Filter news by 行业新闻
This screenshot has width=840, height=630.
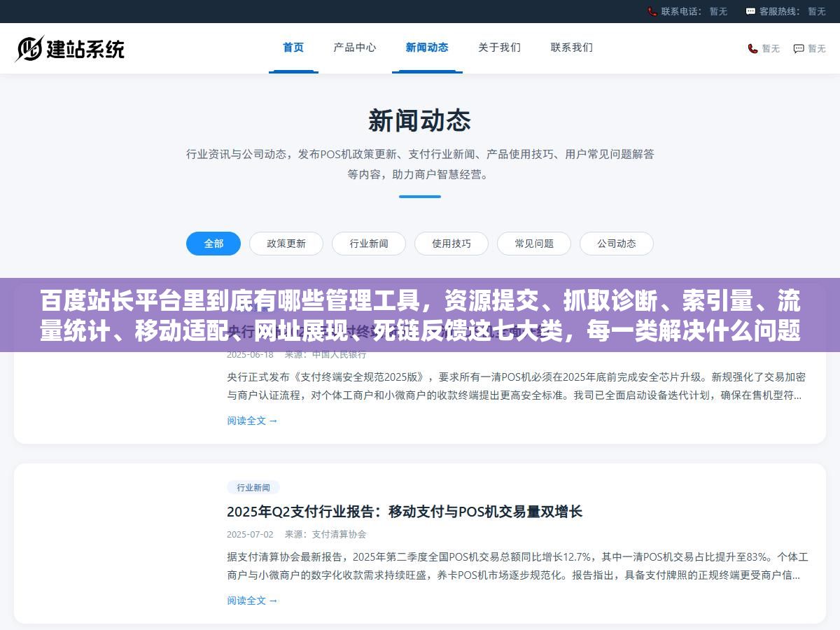[x=369, y=244]
